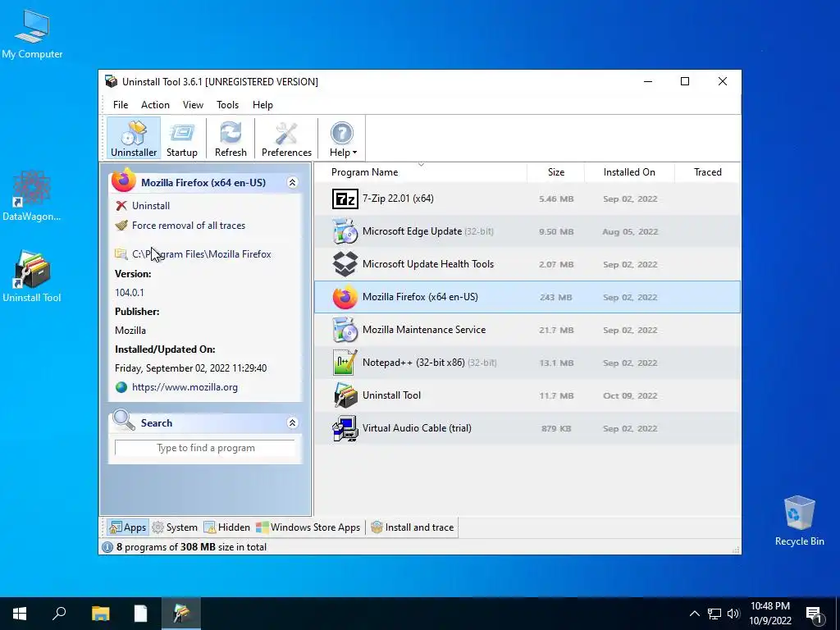The width and height of the screenshot is (840, 630).
Task: Select the Recycle Bin desktop icon
Action: [x=799, y=519]
